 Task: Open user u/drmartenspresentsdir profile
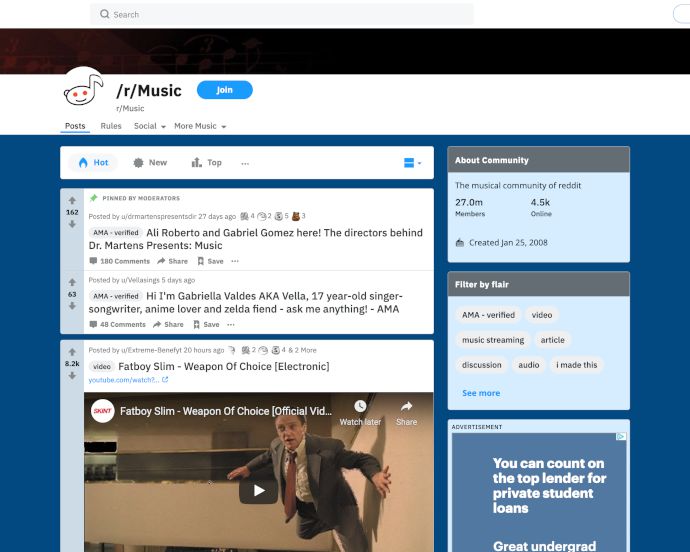pyautogui.click(x=159, y=216)
